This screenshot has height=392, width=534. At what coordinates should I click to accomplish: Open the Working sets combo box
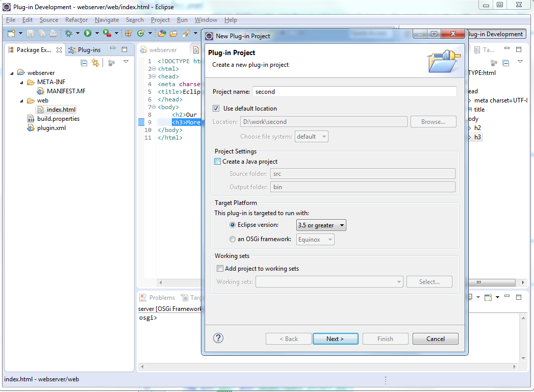click(329, 282)
